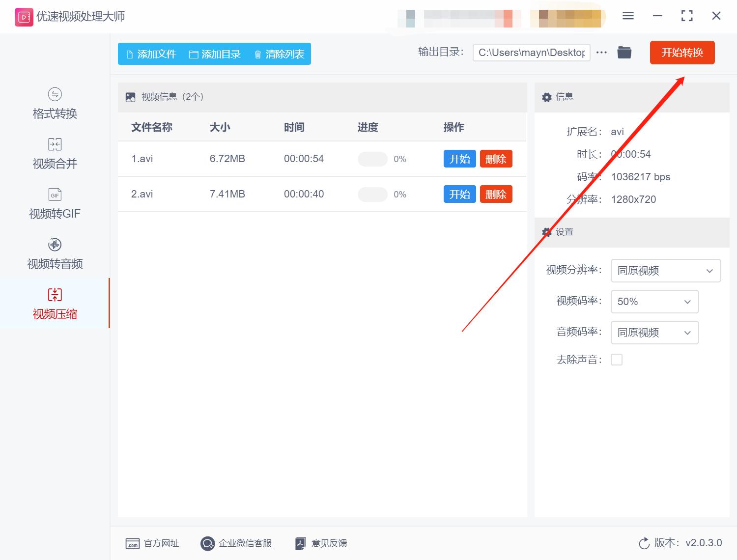The height and width of the screenshot is (560, 737).
Task: Select 清除列表 to clear the file list
Action: (x=279, y=54)
